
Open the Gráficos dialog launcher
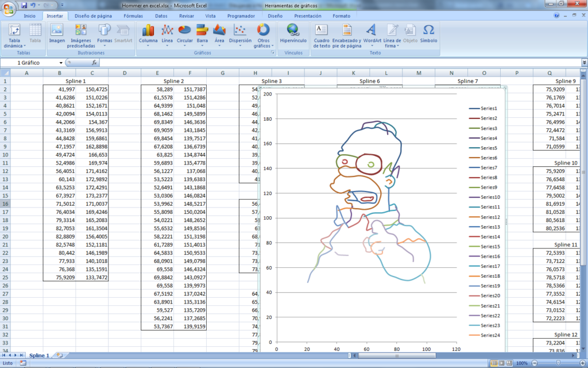coord(273,53)
